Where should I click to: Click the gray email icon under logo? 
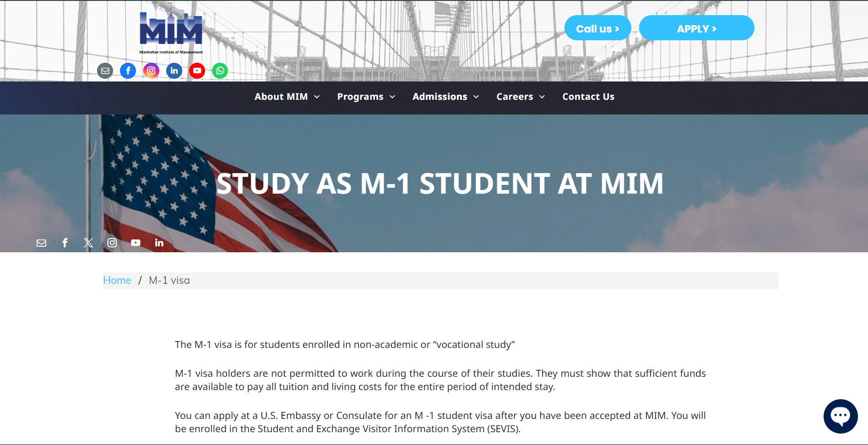[105, 71]
